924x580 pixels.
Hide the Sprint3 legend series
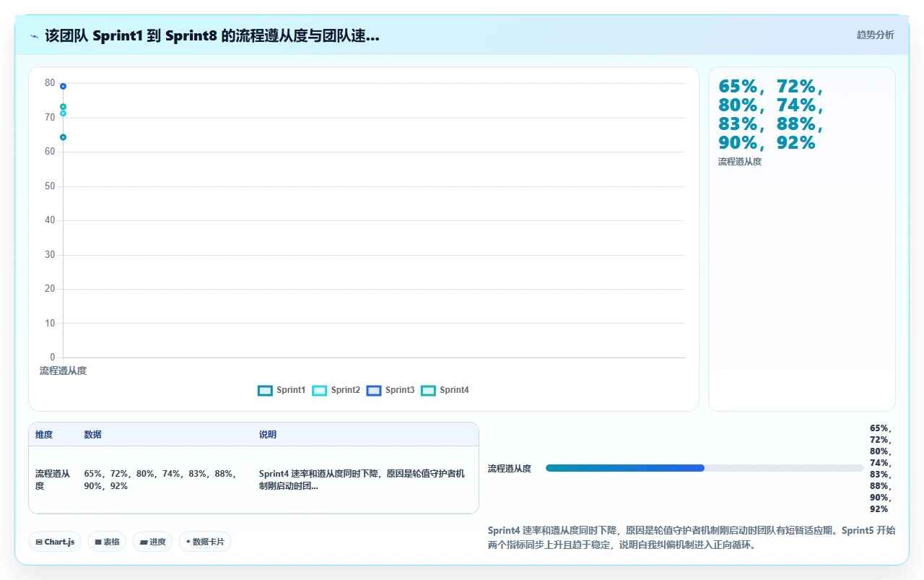(x=391, y=390)
